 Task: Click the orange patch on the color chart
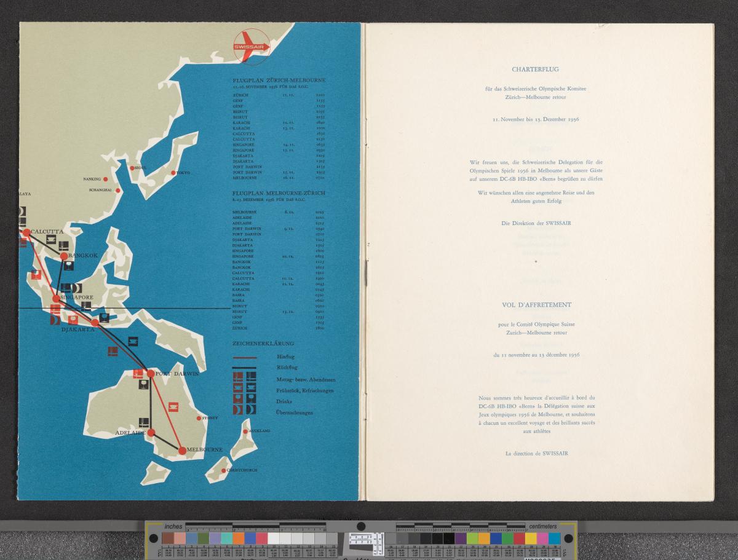(239, 538)
